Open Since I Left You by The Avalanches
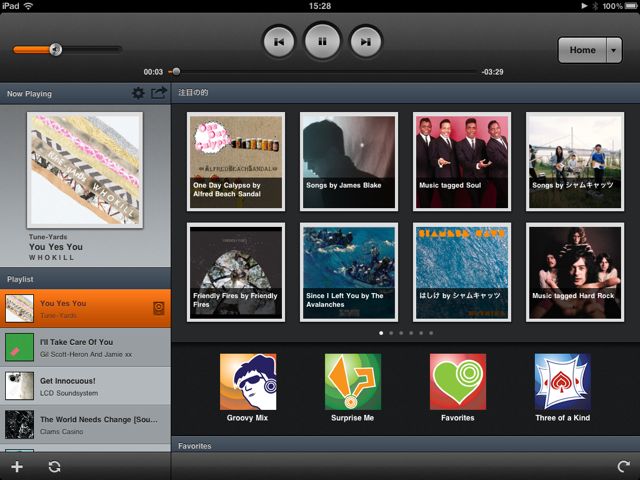This screenshot has width=640, height=480. (349, 272)
